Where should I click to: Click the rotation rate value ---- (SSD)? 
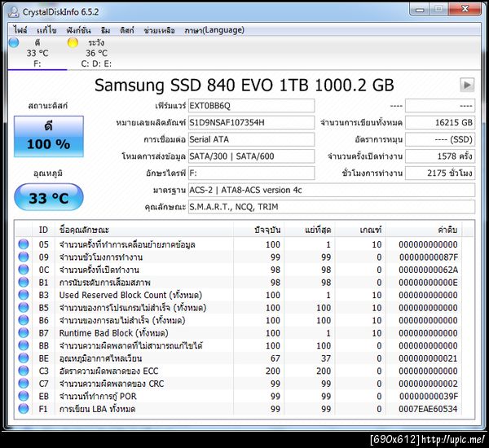440,139
